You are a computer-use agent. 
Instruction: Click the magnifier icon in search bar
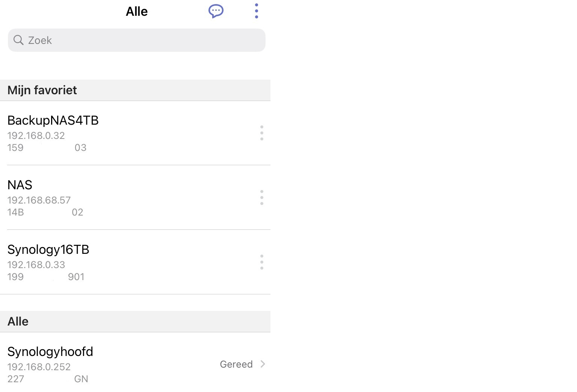coord(18,40)
